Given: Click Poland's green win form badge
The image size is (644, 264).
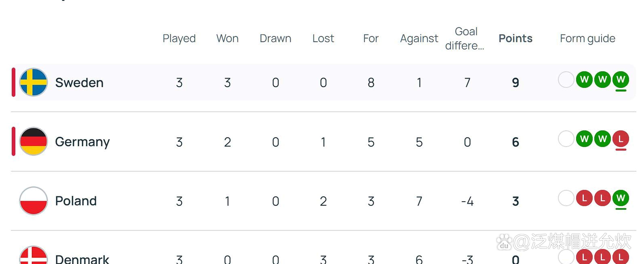Looking at the screenshot, I should click(621, 198).
